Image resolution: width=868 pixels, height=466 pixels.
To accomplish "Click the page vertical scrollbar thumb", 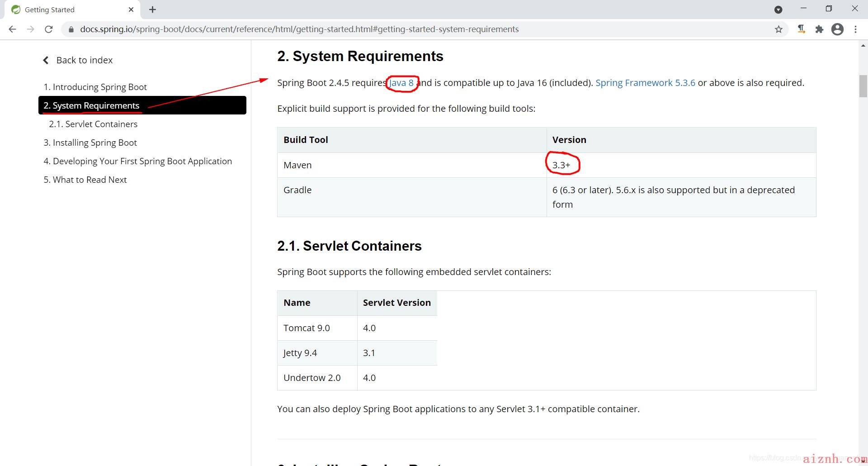I will click(863, 86).
